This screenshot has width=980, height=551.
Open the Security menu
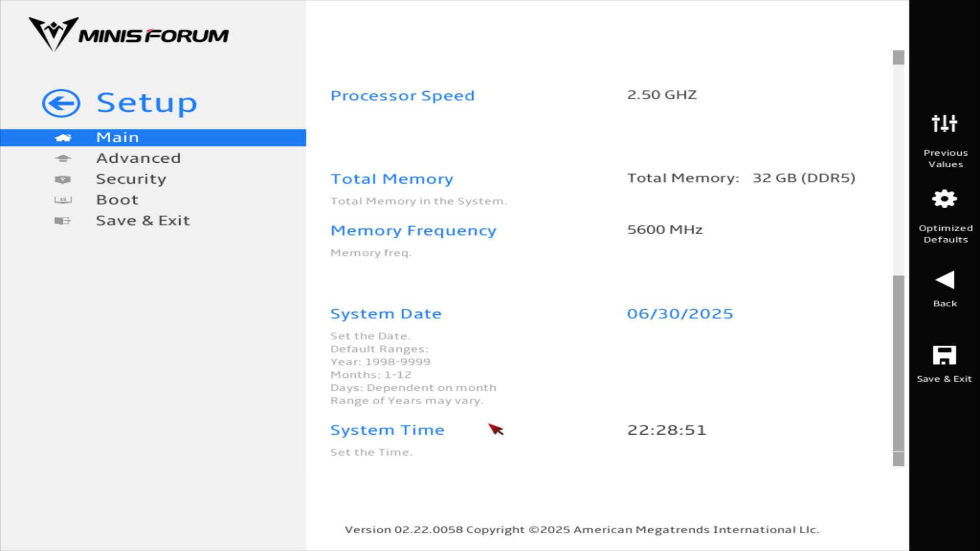point(131,179)
